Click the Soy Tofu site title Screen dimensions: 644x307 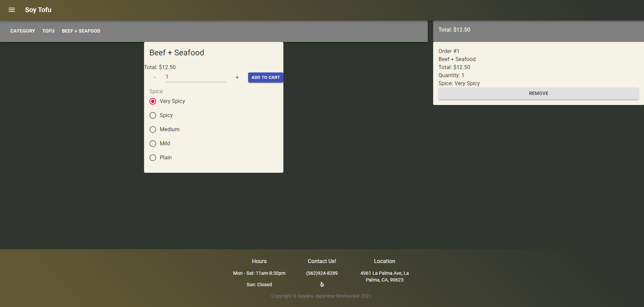coord(38,10)
